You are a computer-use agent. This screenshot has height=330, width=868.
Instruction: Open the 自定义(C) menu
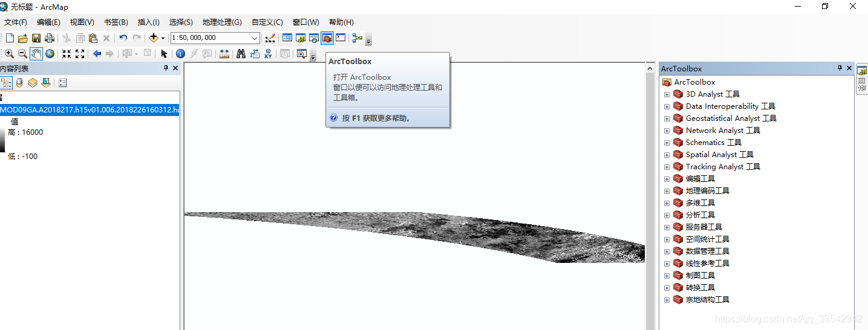coord(267,22)
